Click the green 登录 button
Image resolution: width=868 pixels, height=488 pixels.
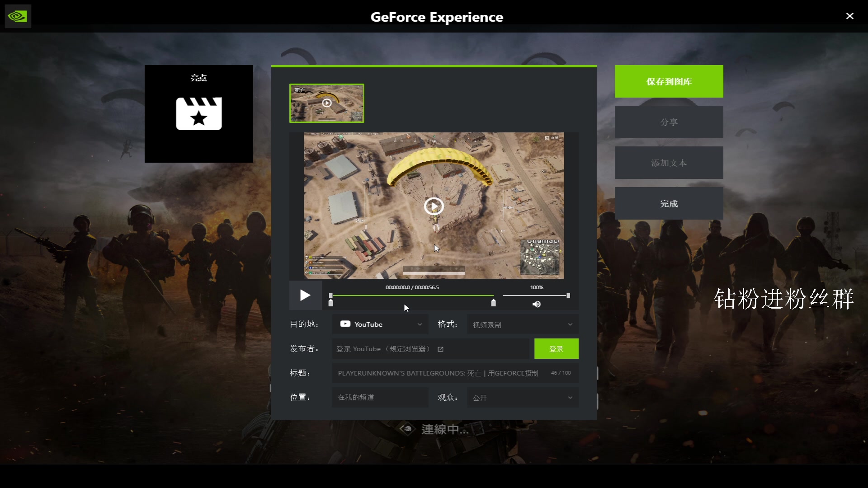coord(556,349)
